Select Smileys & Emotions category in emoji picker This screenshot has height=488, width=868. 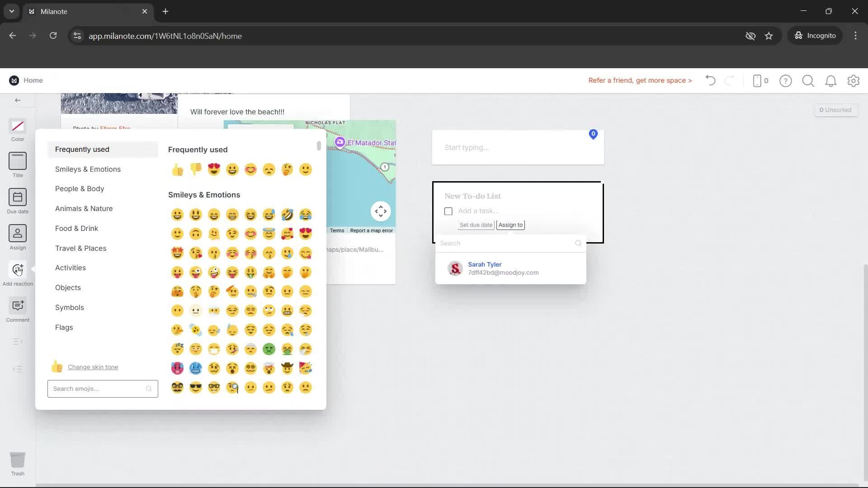pyautogui.click(x=88, y=169)
